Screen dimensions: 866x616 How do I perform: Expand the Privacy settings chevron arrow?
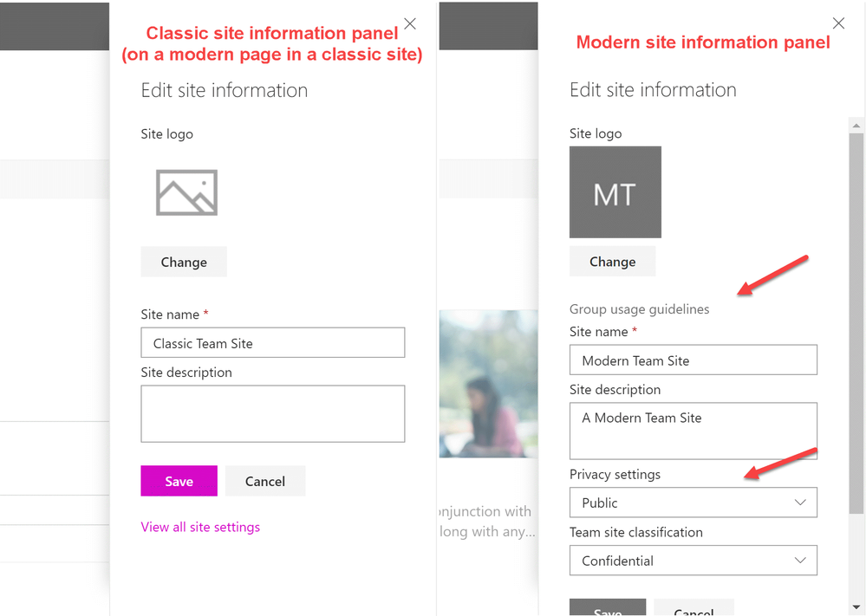point(800,503)
